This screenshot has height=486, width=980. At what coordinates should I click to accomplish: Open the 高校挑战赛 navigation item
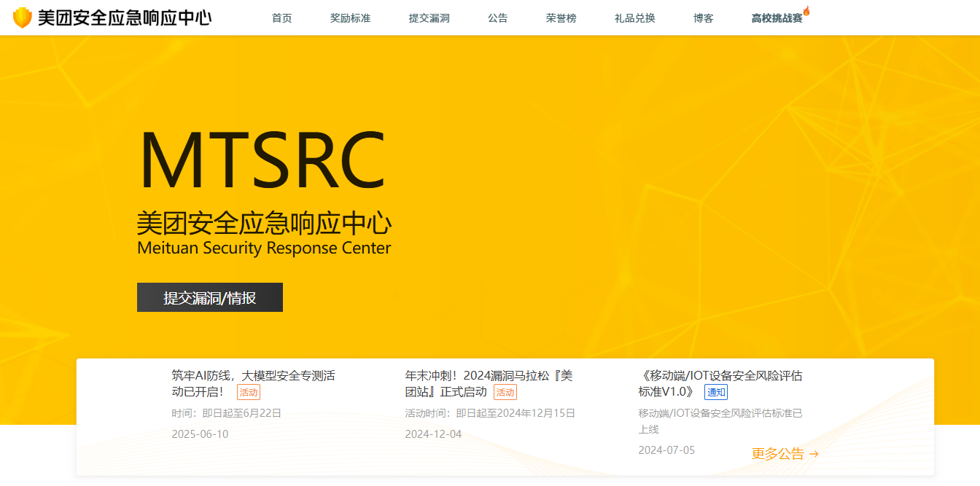click(776, 18)
